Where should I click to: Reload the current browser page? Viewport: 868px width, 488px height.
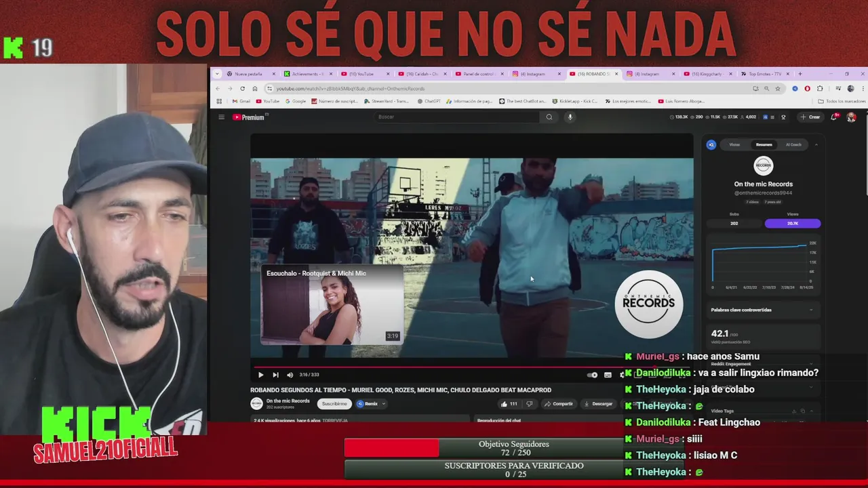pos(242,89)
